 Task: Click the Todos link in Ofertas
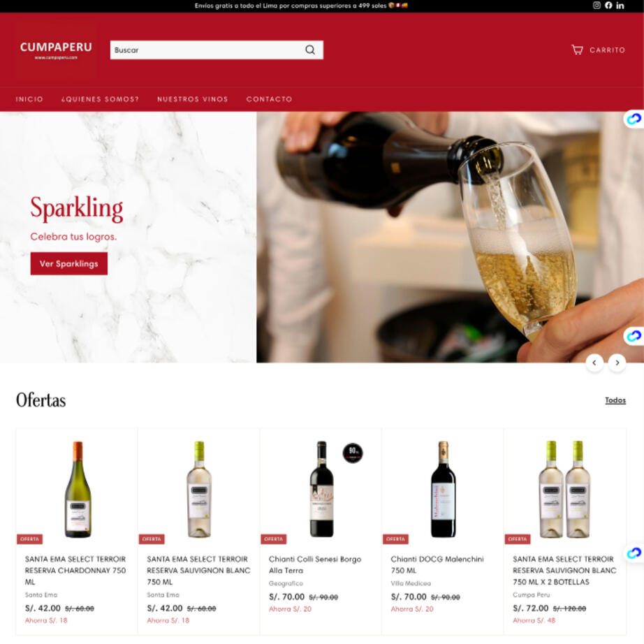click(615, 400)
